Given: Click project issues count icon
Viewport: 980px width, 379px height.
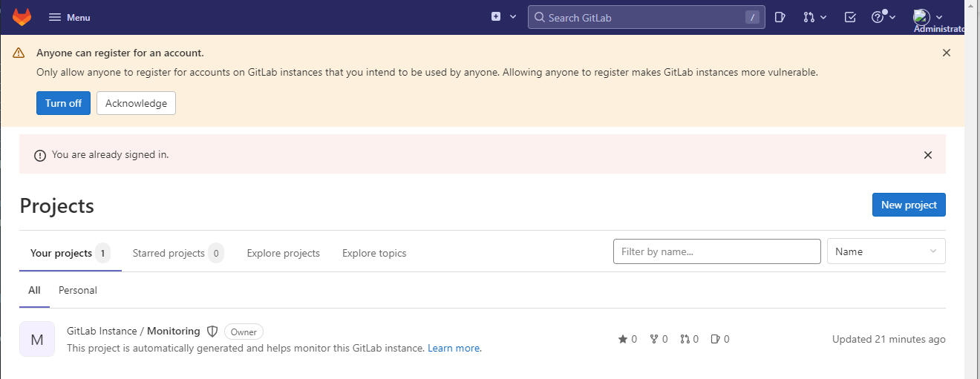Looking at the screenshot, I should [x=716, y=339].
